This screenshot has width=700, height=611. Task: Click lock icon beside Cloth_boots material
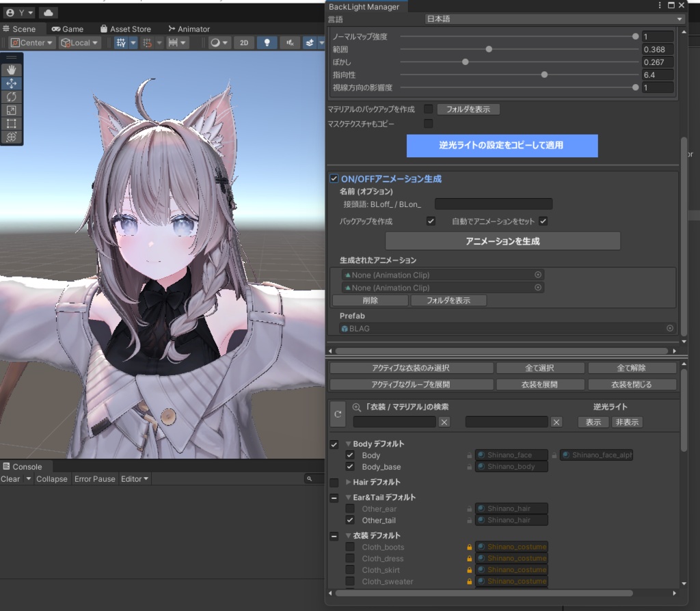tap(469, 547)
